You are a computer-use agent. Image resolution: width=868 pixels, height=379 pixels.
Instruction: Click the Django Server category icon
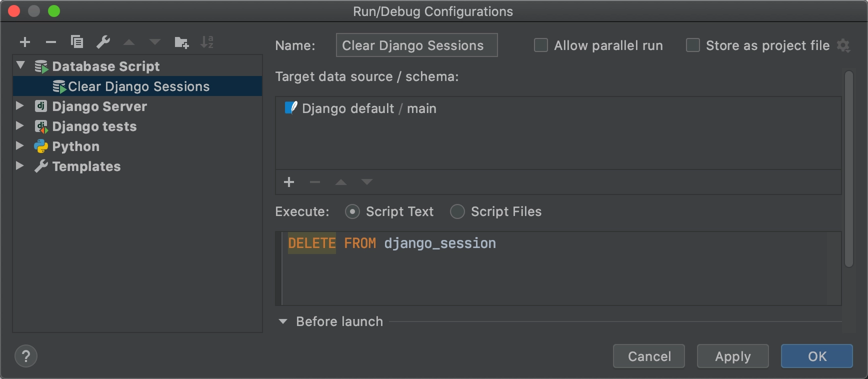coord(41,106)
